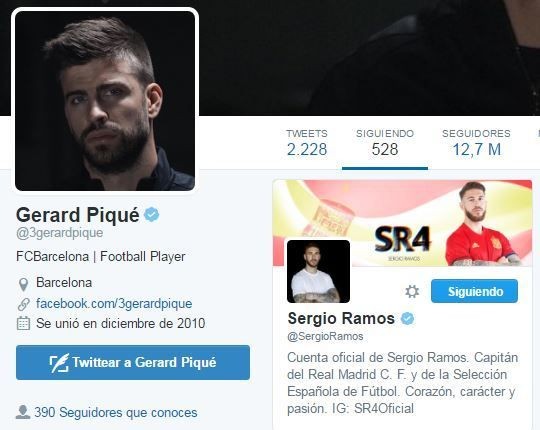This screenshot has width=540, height=430.
Task: Open Sergio Ramos's profile avatar
Action: 319,271
